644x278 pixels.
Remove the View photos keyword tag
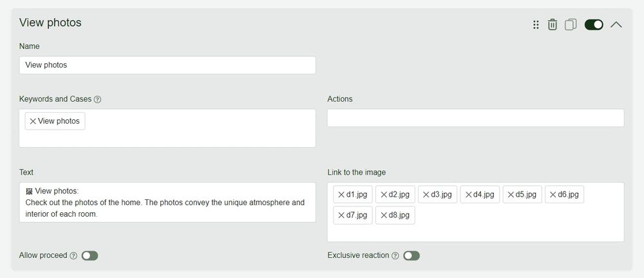[x=33, y=121]
